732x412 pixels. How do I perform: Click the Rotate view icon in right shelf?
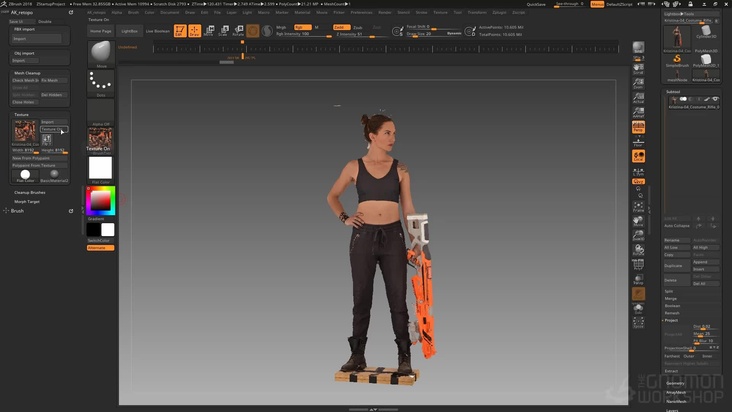coord(638,250)
